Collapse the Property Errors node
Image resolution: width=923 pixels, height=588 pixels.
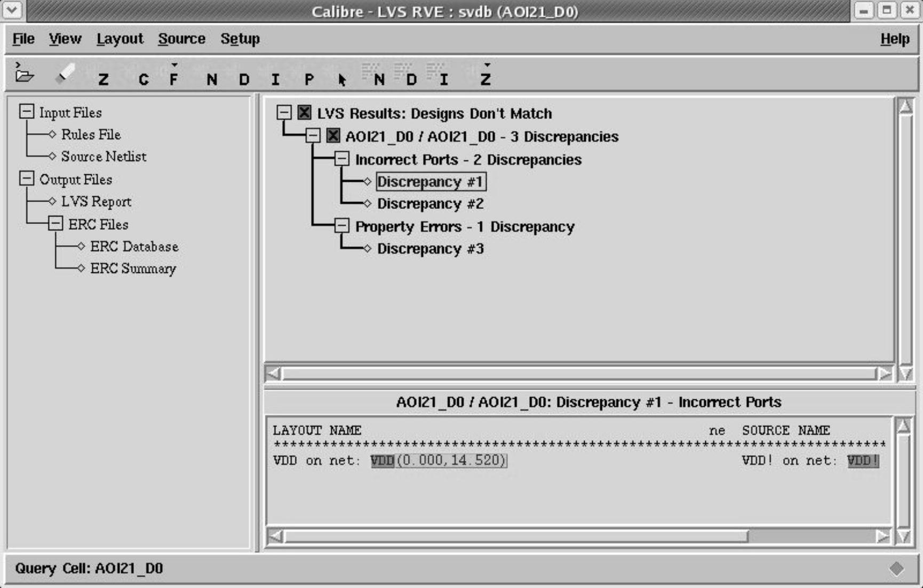tap(341, 225)
